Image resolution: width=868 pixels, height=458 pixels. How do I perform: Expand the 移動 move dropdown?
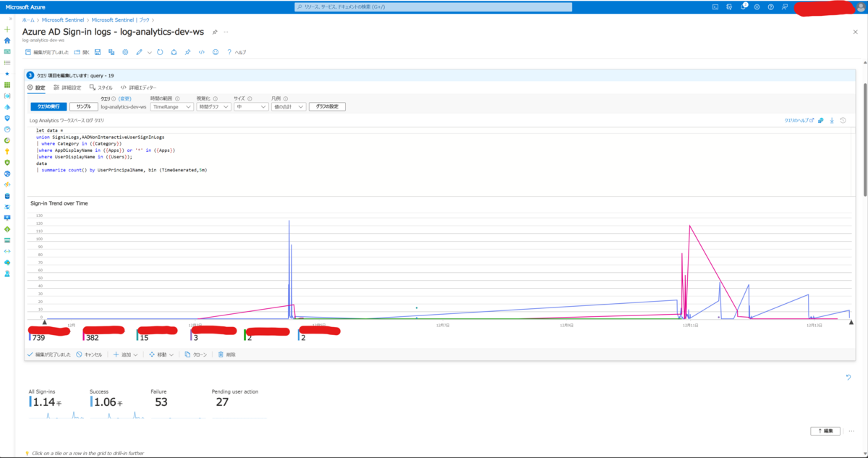point(161,355)
